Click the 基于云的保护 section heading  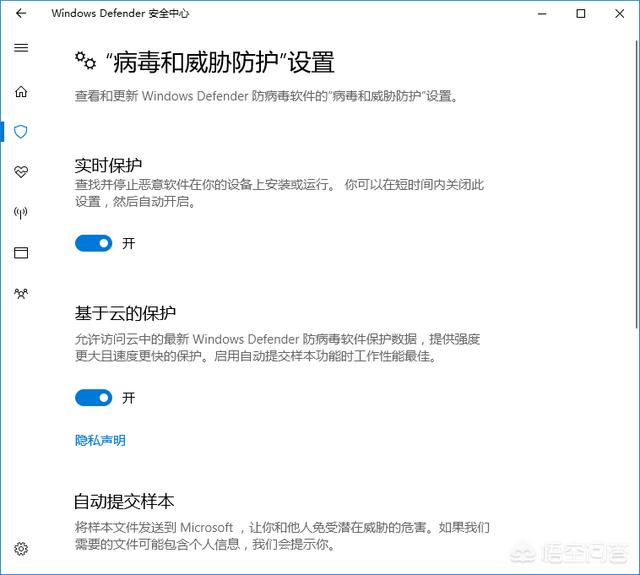125,313
